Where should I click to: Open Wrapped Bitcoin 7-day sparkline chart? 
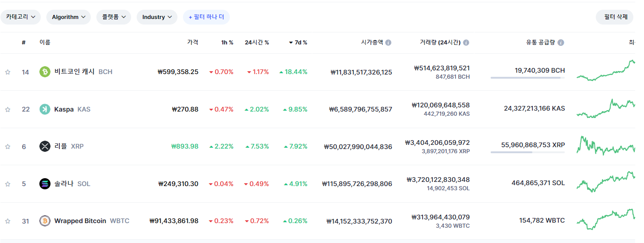pyautogui.click(x=606, y=219)
